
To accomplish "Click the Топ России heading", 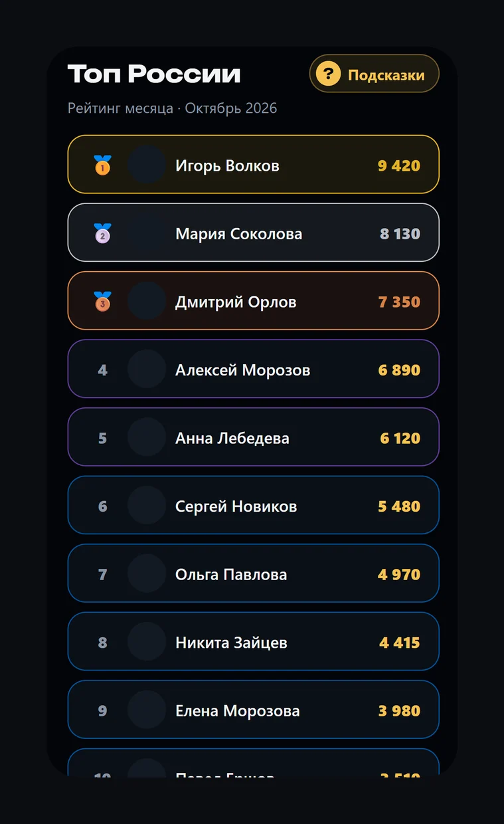I will click(154, 74).
